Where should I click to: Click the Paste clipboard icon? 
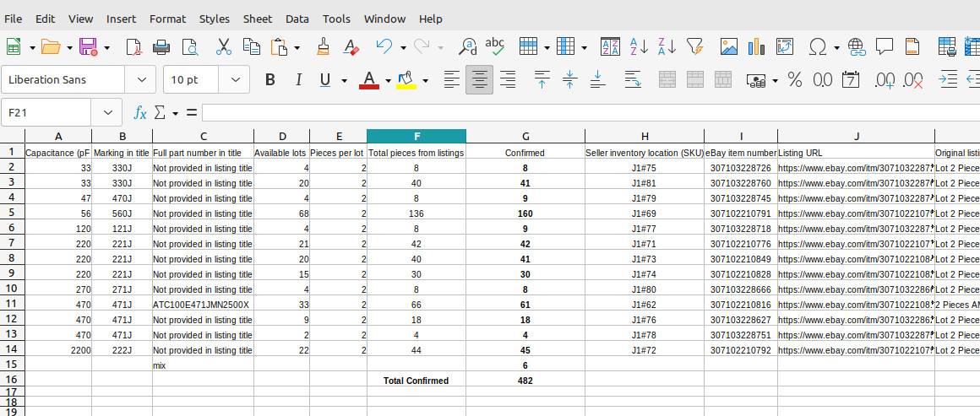tap(279, 47)
